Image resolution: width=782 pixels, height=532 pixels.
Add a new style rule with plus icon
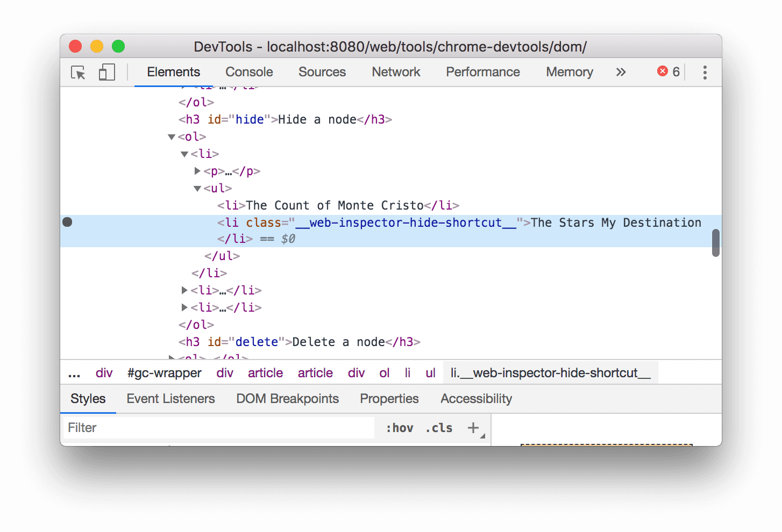tap(473, 428)
